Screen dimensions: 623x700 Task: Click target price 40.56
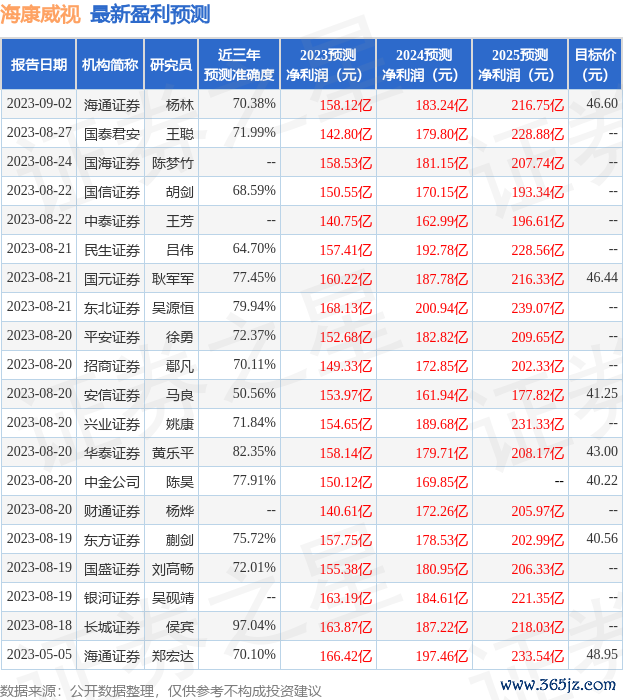click(x=602, y=539)
